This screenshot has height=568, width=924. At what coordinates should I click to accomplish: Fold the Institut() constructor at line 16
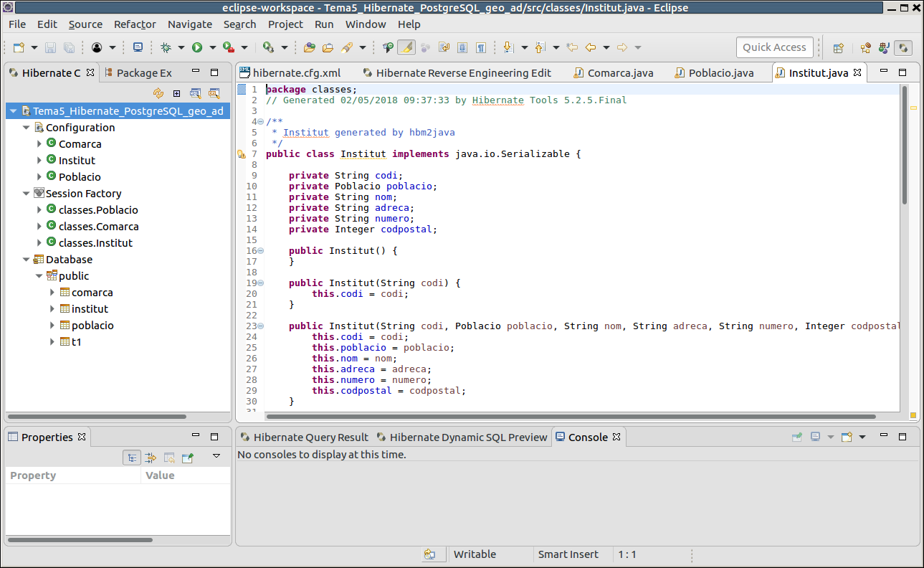(260, 251)
